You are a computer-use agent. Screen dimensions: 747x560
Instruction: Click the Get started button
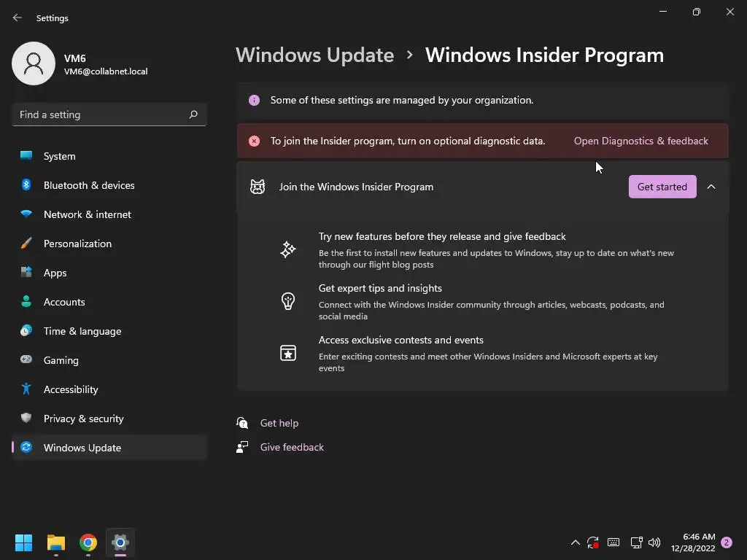pyautogui.click(x=662, y=187)
